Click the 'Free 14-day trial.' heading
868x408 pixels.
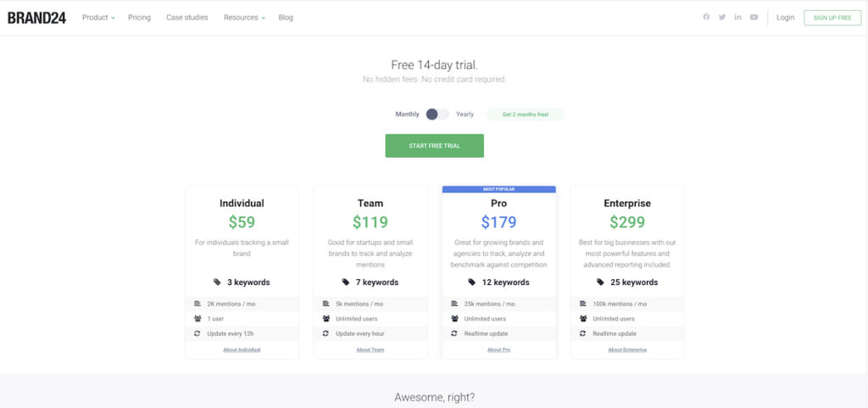coord(435,64)
